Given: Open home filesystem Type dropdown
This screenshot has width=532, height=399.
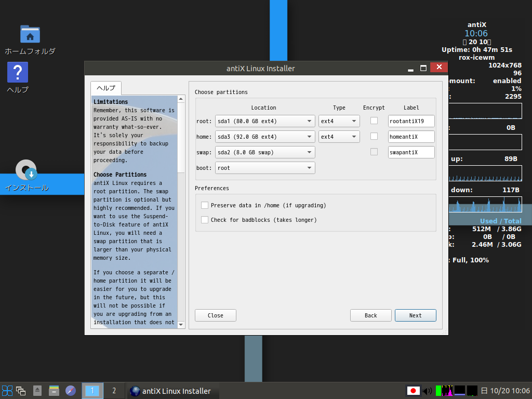Looking at the screenshot, I should coord(339,137).
